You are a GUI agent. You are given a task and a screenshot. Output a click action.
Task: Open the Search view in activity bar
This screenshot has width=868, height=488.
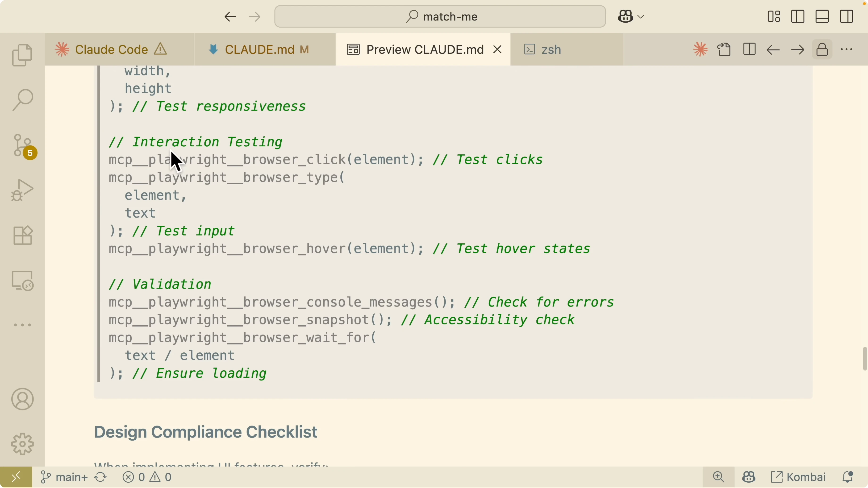22,100
